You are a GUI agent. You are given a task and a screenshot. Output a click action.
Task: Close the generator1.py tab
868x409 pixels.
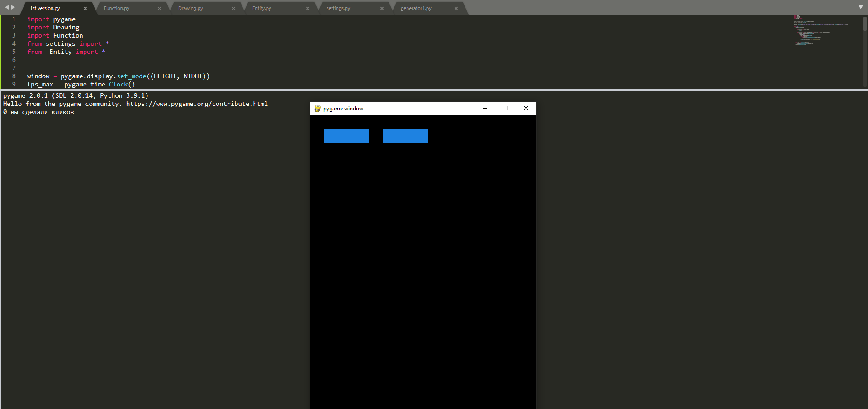[456, 8]
